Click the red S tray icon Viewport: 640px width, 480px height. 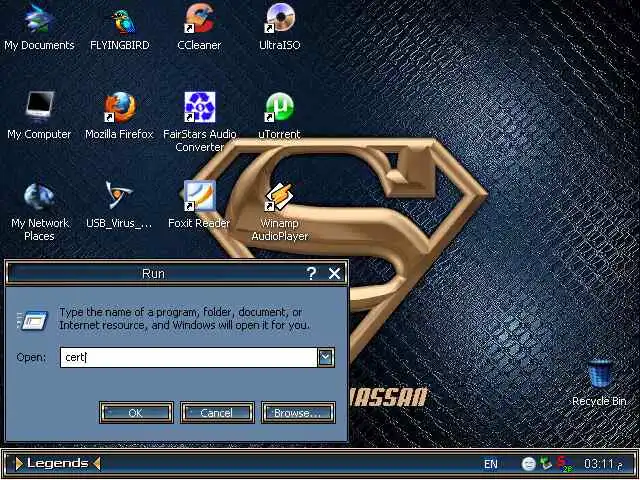coord(564,464)
